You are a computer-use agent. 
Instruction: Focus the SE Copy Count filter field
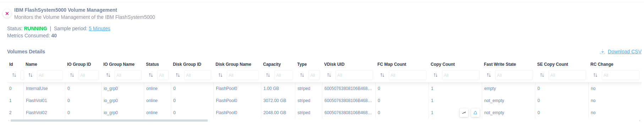pos(567,75)
